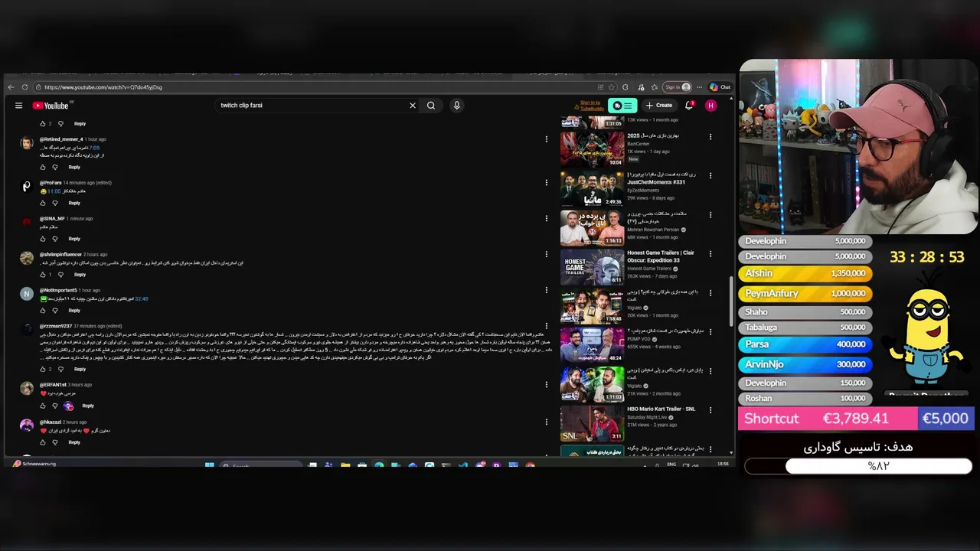Click the 18:56 taskbar clock
The image size is (980, 551).
click(x=723, y=464)
